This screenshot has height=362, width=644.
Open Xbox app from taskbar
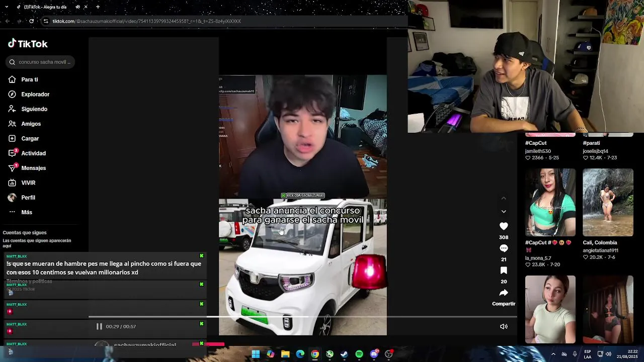330,354
